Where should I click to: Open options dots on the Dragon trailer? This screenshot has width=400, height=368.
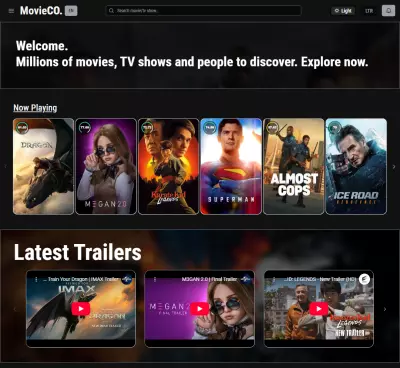tap(36, 279)
